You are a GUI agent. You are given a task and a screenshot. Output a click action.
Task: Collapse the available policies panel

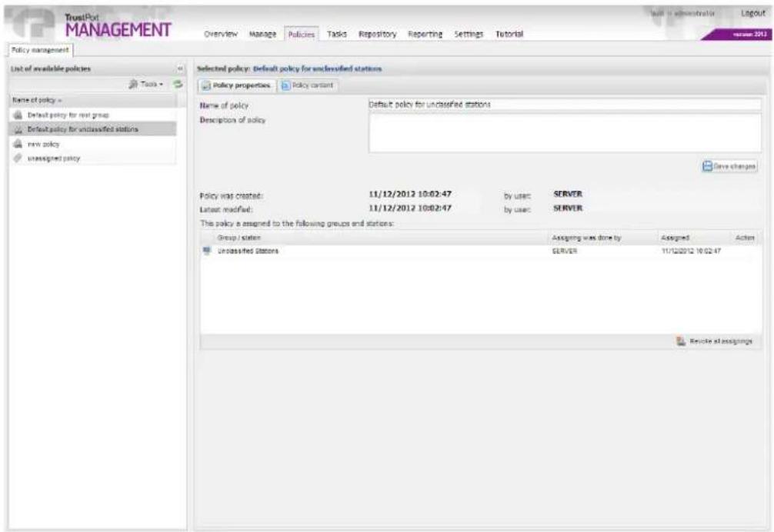(180, 68)
